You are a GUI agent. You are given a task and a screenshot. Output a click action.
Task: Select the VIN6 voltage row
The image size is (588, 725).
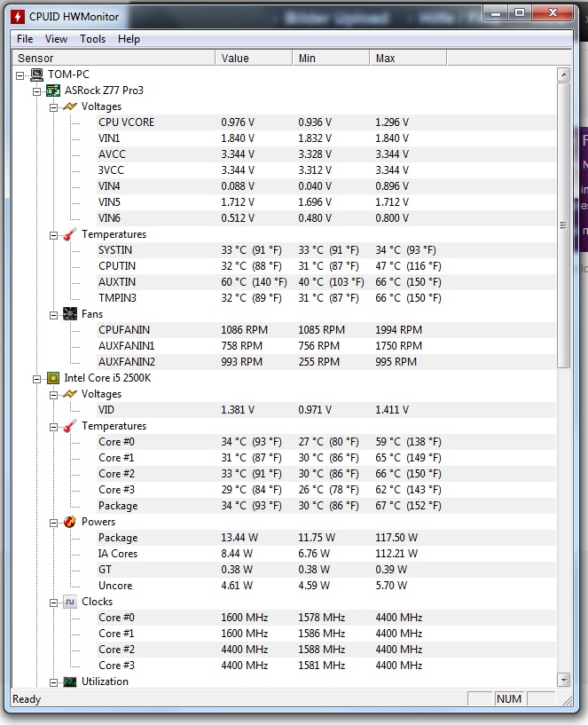[x=325, y=218]
